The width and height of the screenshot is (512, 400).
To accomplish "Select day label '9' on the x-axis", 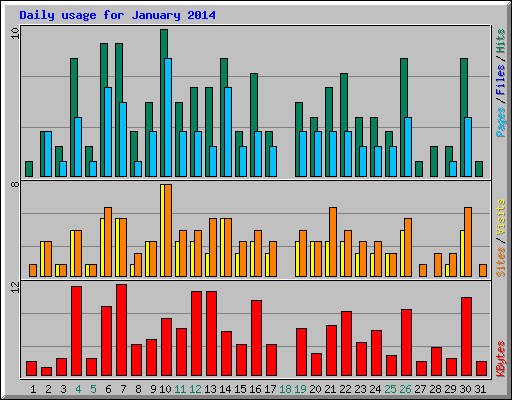I will (153, 389).
